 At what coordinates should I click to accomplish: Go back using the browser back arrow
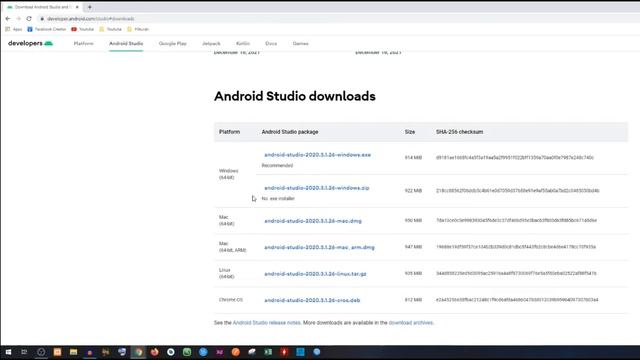(x=8, y=19)
